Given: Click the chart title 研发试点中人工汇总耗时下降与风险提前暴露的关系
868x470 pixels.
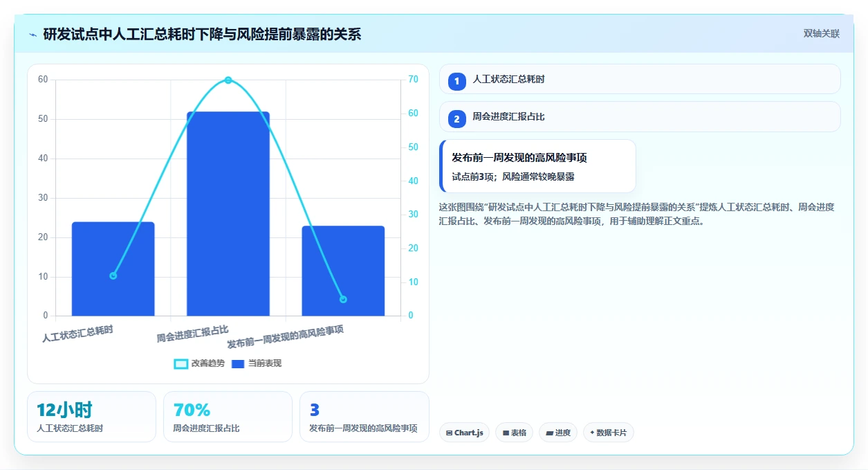Looking at the screenshot, I should coord(202,34).
